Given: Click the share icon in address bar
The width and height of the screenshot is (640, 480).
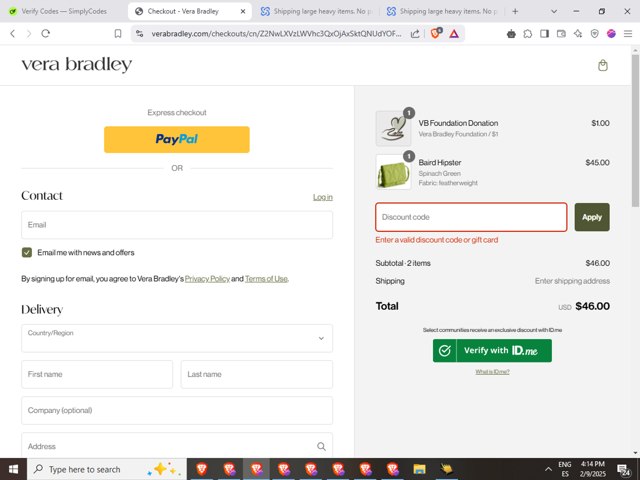Looking at the screenshot, I should pyautogui.click(x=415, y=33).
